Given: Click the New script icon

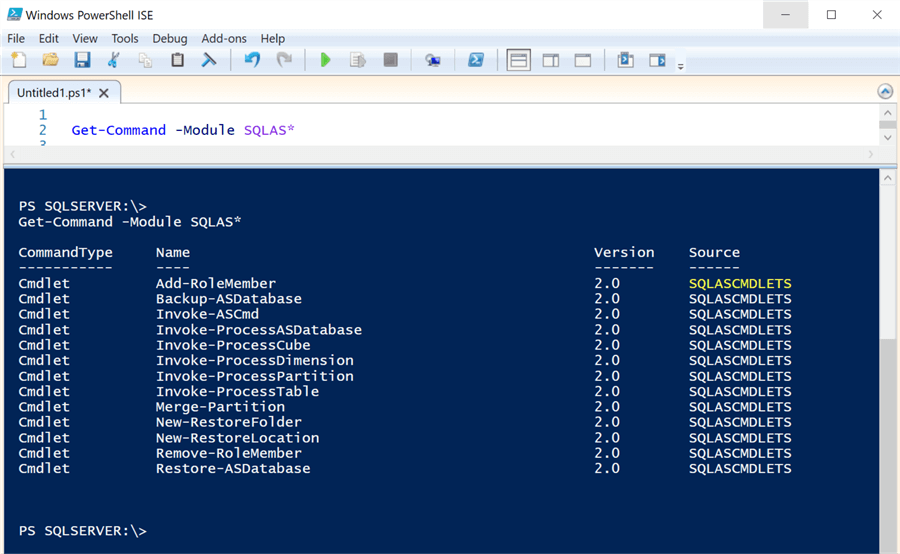Looking at the screenshot, I should coord(19,60).
